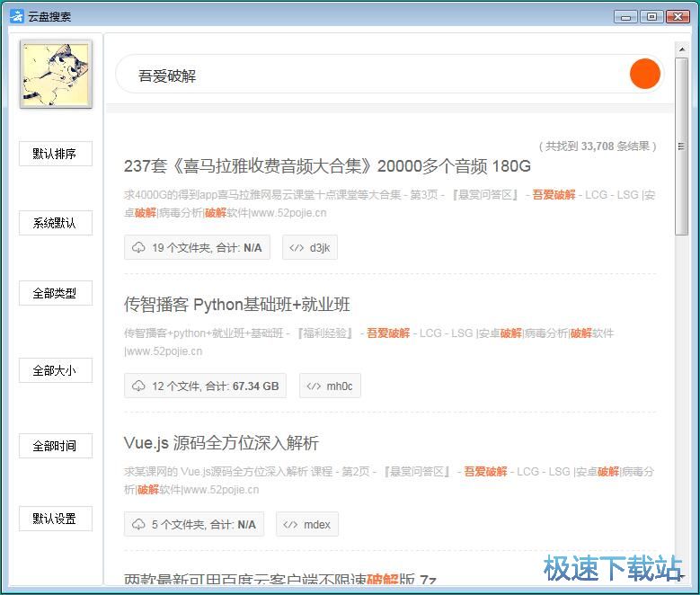
Task: Open the 默认排序 sort dropdown
Action: pos(55,154)
